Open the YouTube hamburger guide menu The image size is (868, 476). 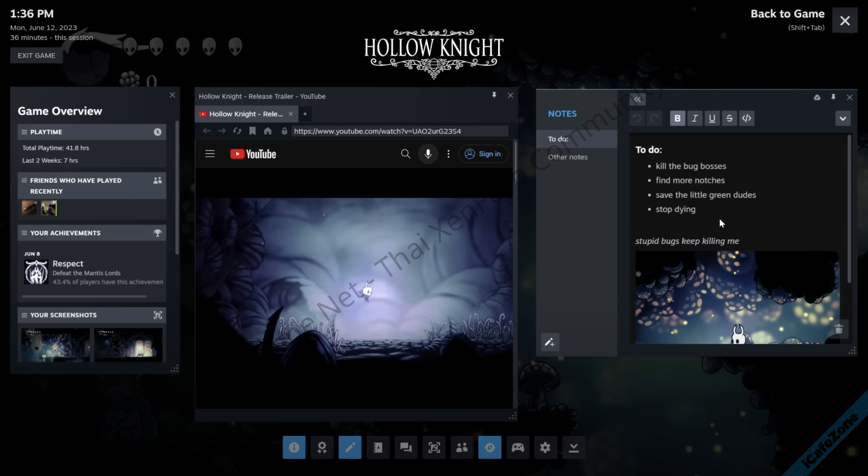click(x=210, y=154)
